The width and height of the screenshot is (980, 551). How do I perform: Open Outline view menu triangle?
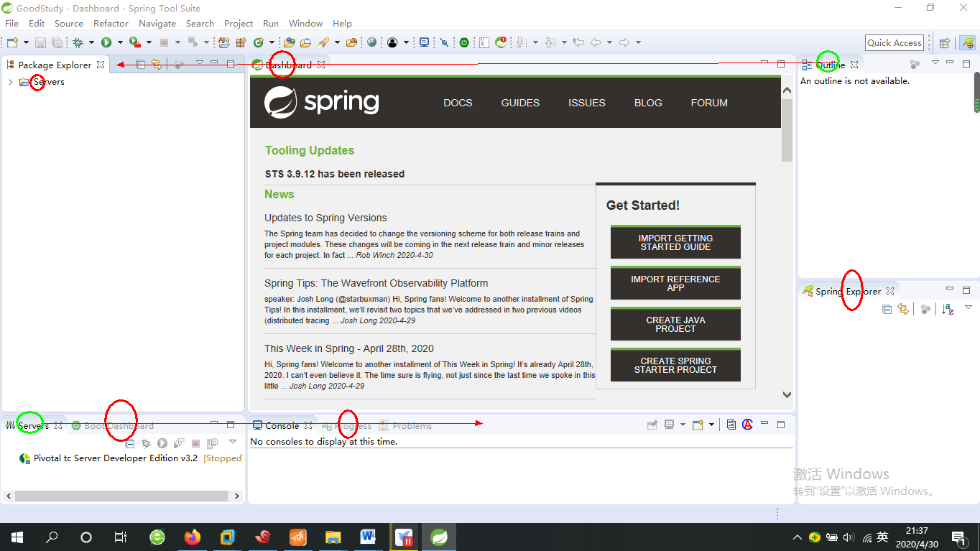935,63
